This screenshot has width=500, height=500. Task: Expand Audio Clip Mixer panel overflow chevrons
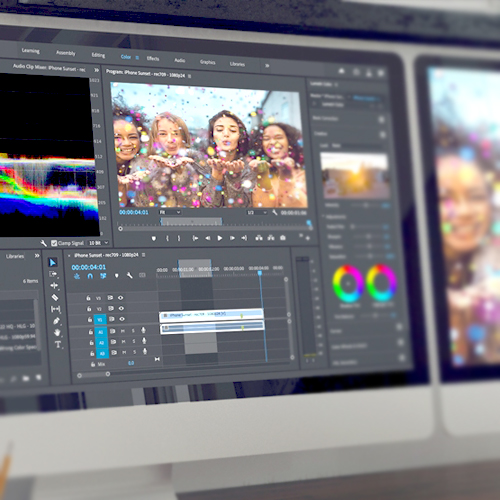(96, 70)
